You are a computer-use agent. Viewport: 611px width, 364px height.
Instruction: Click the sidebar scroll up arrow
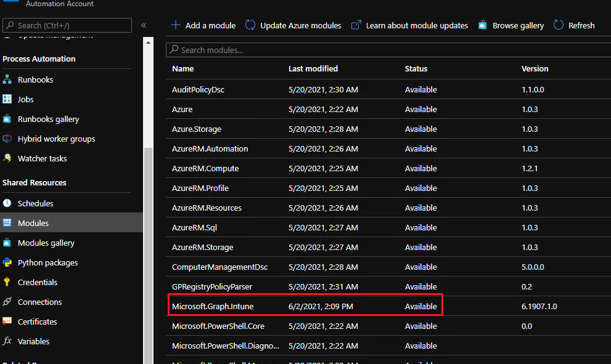click(148, 42)
